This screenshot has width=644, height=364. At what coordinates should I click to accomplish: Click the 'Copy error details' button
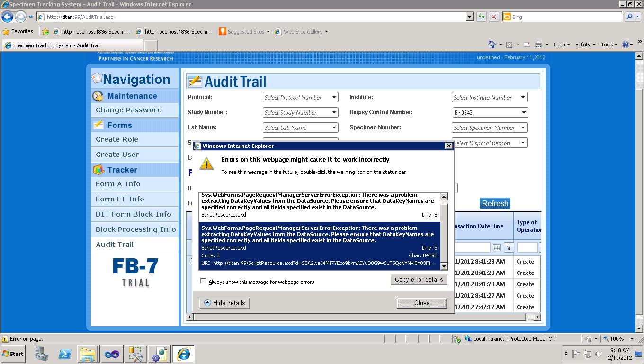(x=419, y=279)
